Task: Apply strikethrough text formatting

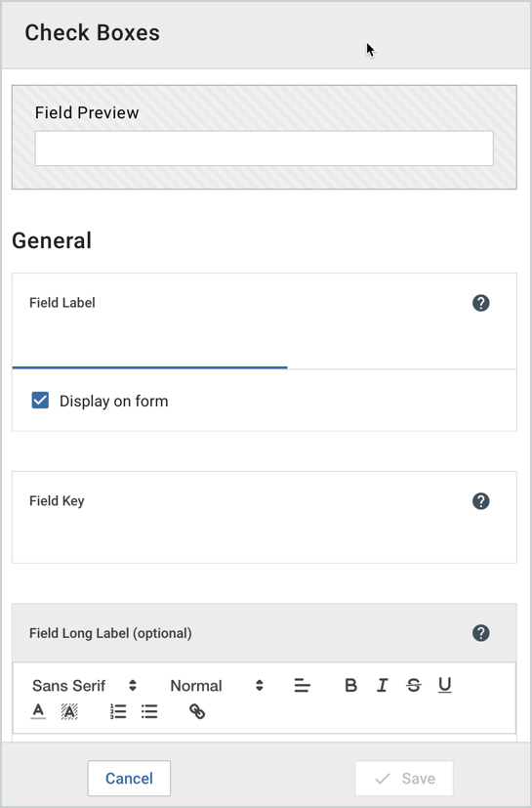Action: coord(414,685)
